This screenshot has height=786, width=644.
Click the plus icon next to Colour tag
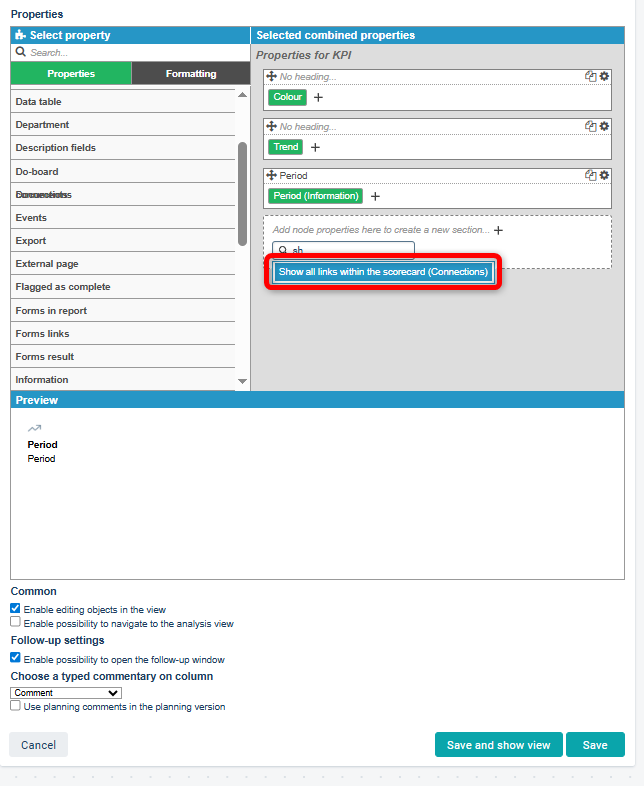(319, 98)
